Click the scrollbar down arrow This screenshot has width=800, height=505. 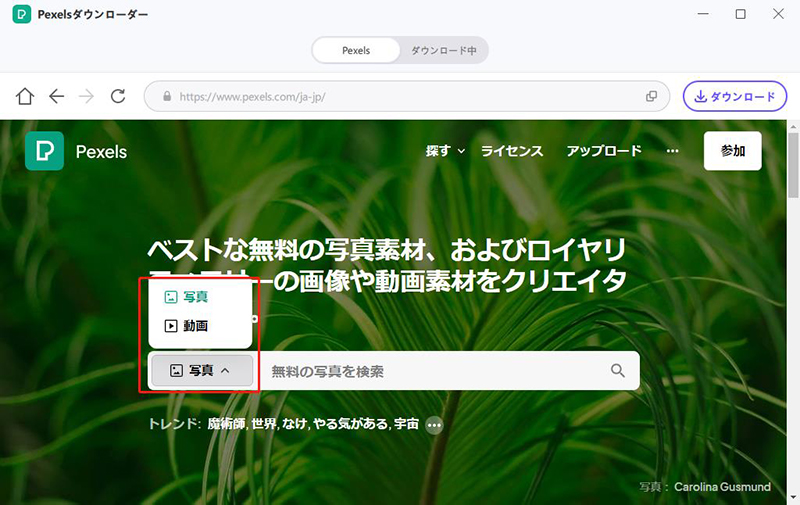tap(793, 497)
